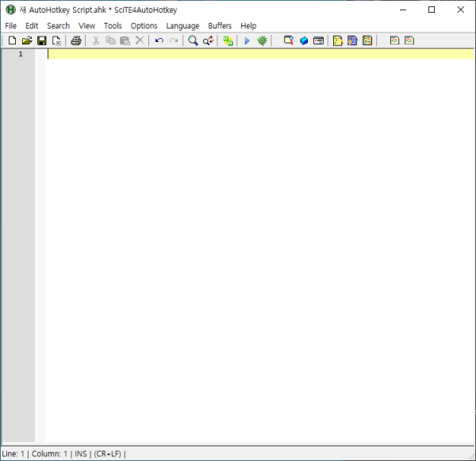
Task: Open a file with folder icon
Action: pyautogui.click(x=27, y=40)
